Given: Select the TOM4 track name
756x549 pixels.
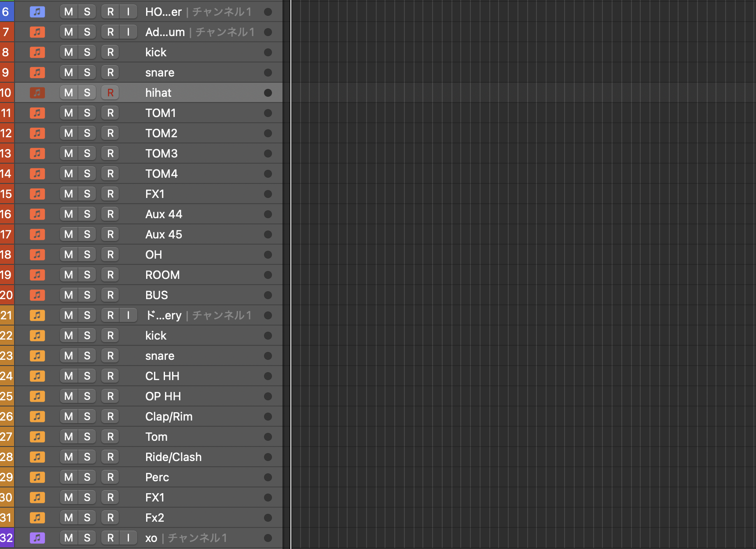Looking at the screenshot, I should click(x=161, y=174).
